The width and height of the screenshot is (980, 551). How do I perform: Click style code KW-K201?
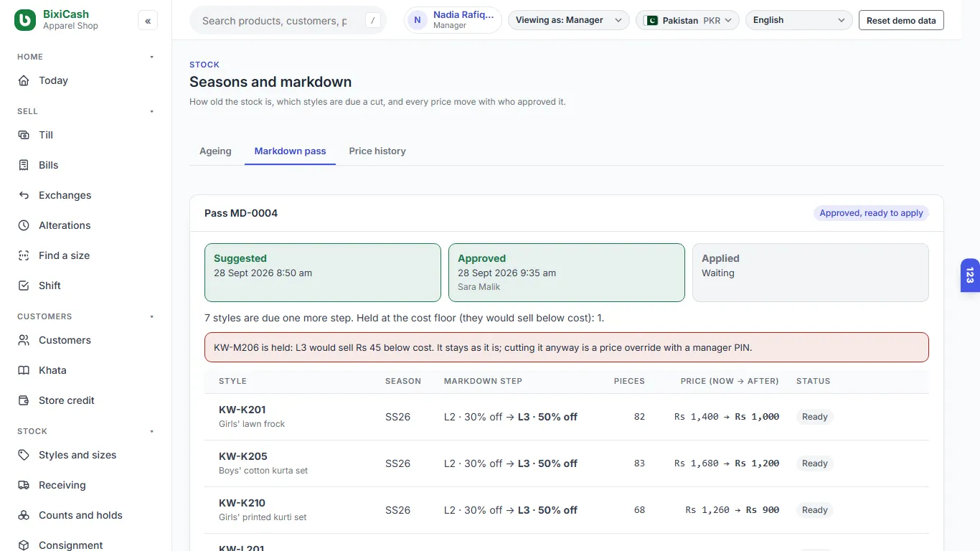coord(242,410)
